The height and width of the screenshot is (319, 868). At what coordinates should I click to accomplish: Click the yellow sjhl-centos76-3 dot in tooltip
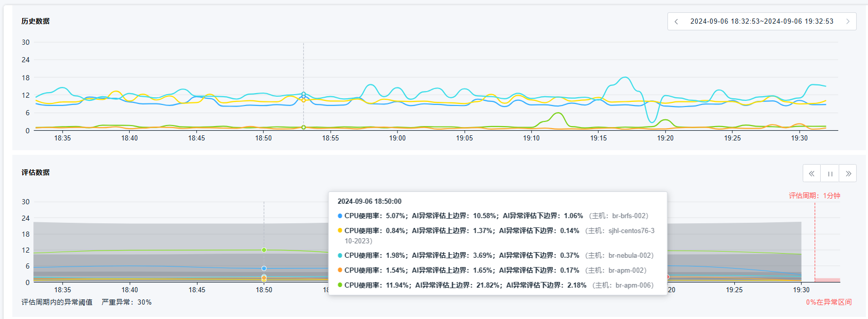[x=340, y=231]
